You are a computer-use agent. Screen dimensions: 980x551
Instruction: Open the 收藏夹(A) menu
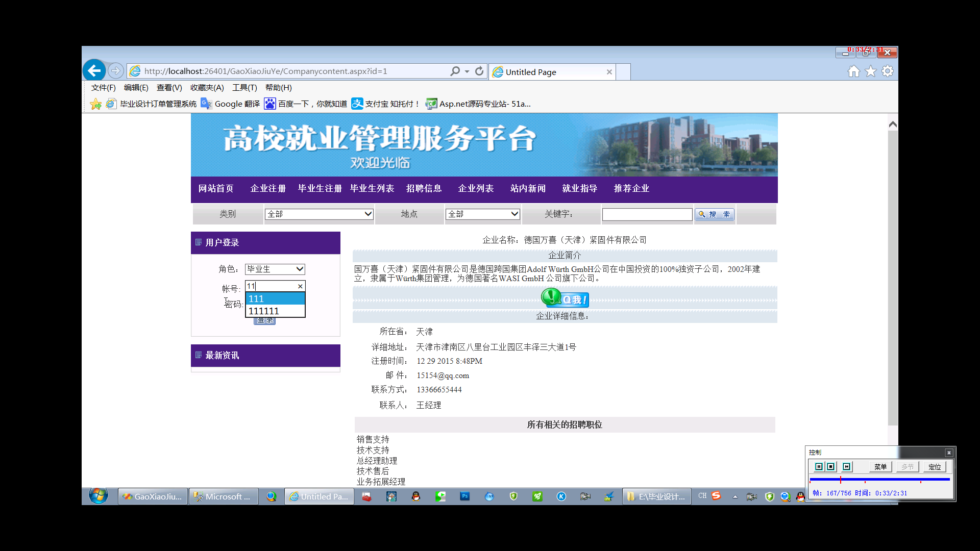click(x=207, y=88)
